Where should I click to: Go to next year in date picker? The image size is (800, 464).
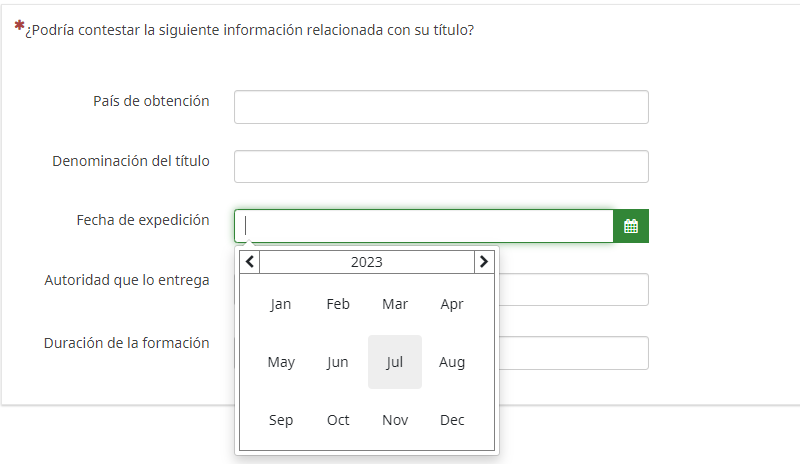point(484,262)
